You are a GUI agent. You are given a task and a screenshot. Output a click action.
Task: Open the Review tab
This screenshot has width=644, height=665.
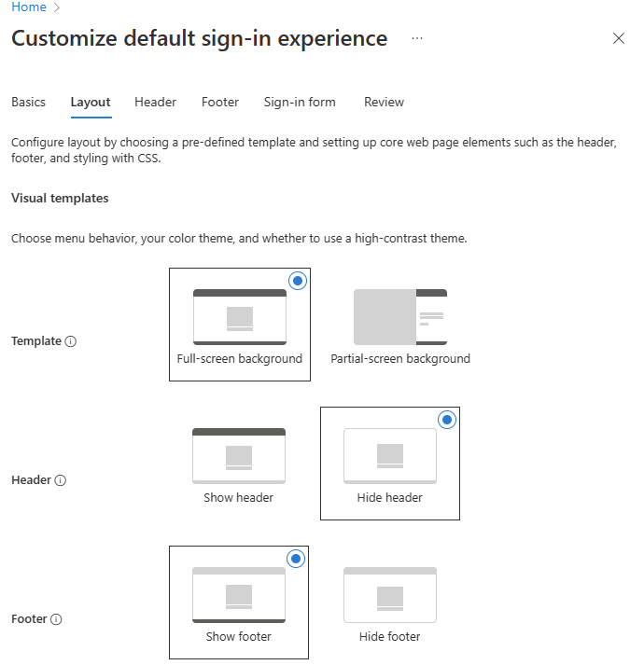384,102
